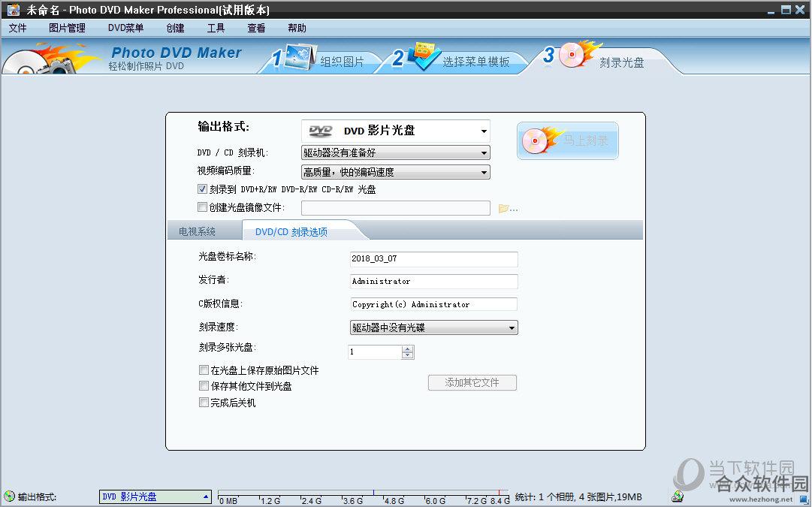Decrease 刻录多张光盘 count with down arrow
Screen dimensions: 812x507
(408, 355)
